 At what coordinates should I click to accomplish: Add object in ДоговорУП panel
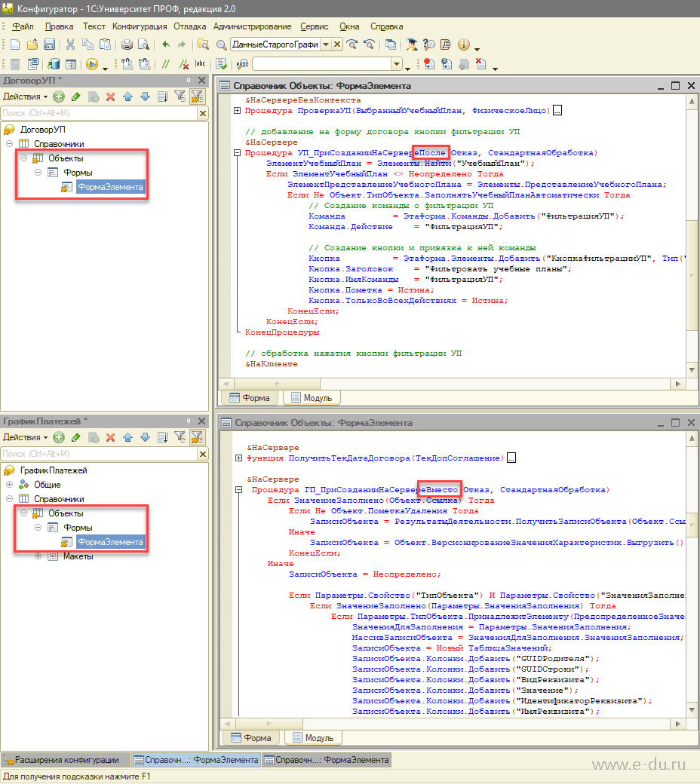[59, 96]
